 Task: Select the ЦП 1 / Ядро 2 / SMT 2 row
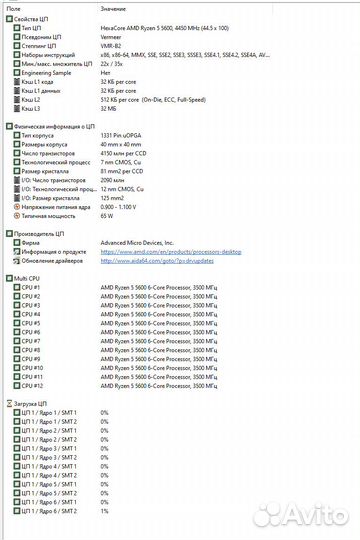click(61, 439)
